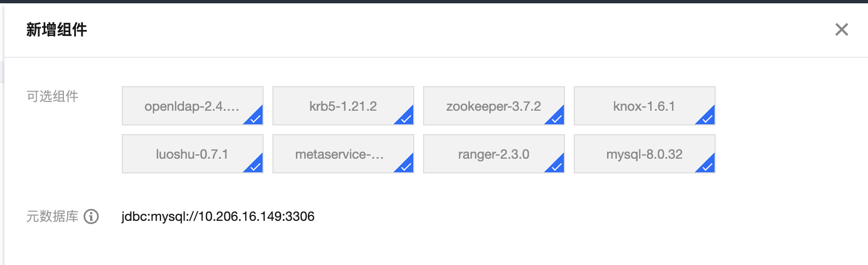Click the blue checkmark badge on openldap tile
Screen dimensions: 868x265
pyautogui.click(x=255, y=117)
